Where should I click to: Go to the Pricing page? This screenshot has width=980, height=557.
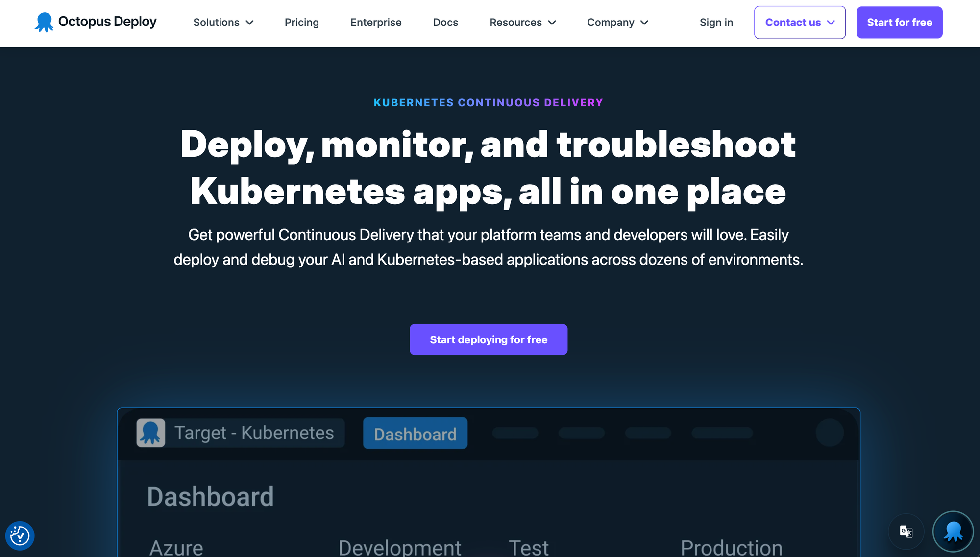pyautogui.click(x=301, y=23)
